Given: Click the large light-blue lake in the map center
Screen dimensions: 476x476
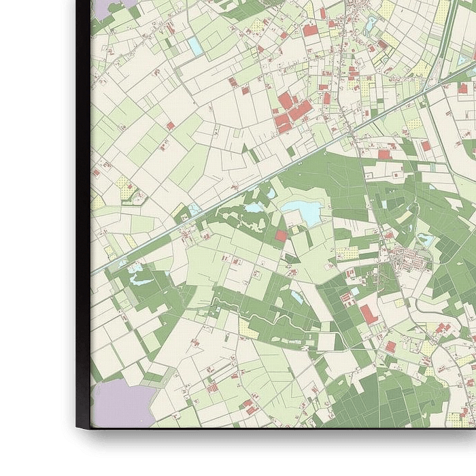Looking at the screenshot, I should pyautogui.click(x=303, y=211).
